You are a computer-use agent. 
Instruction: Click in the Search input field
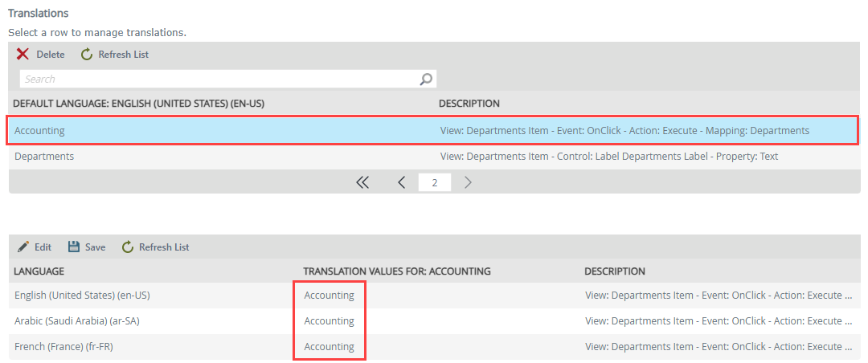pyautogui.click(x=217, y=79)
